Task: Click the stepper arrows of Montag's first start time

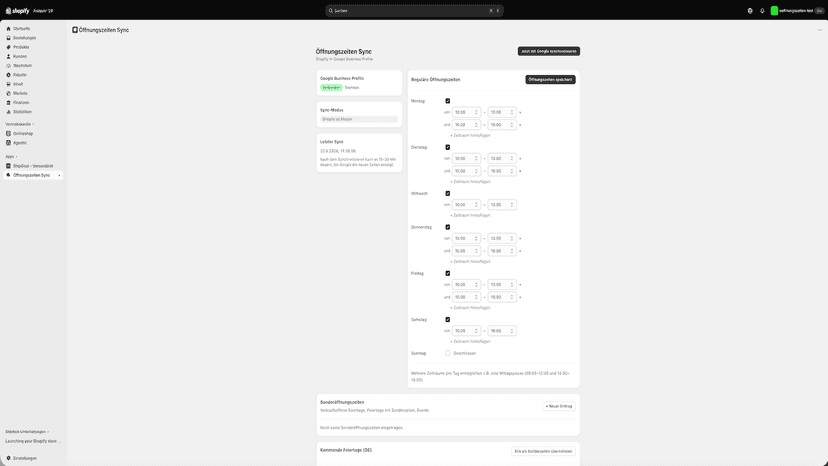Action: tap(476, 113)
